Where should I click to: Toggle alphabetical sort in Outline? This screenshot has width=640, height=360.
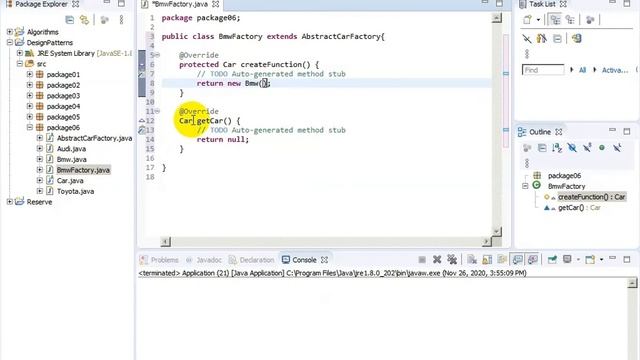coord(557,148)
